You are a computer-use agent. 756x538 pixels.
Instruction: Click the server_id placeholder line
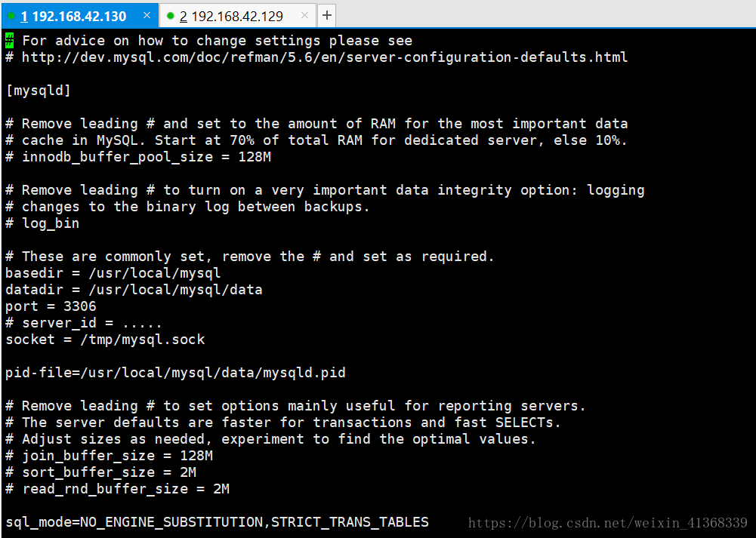[83, 323]
